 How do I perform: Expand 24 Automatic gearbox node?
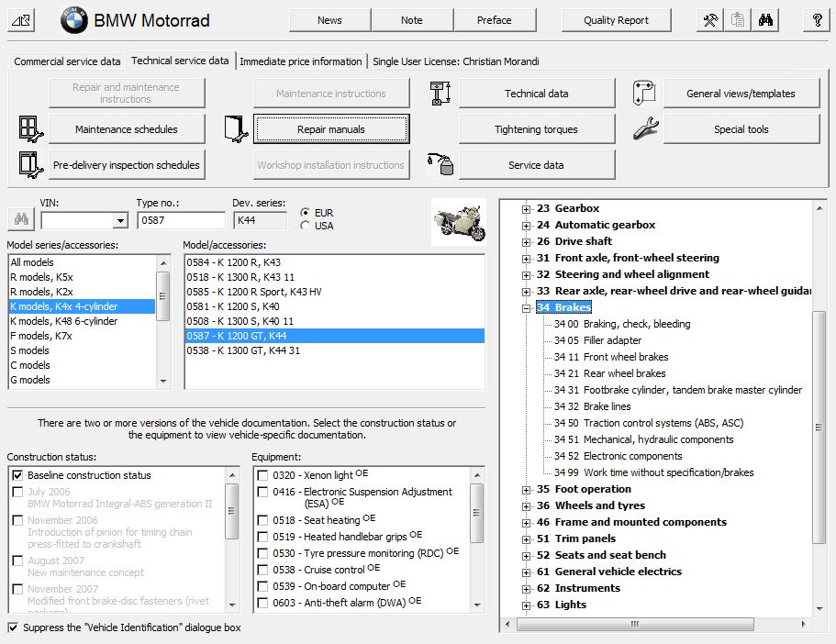[526, 226]
